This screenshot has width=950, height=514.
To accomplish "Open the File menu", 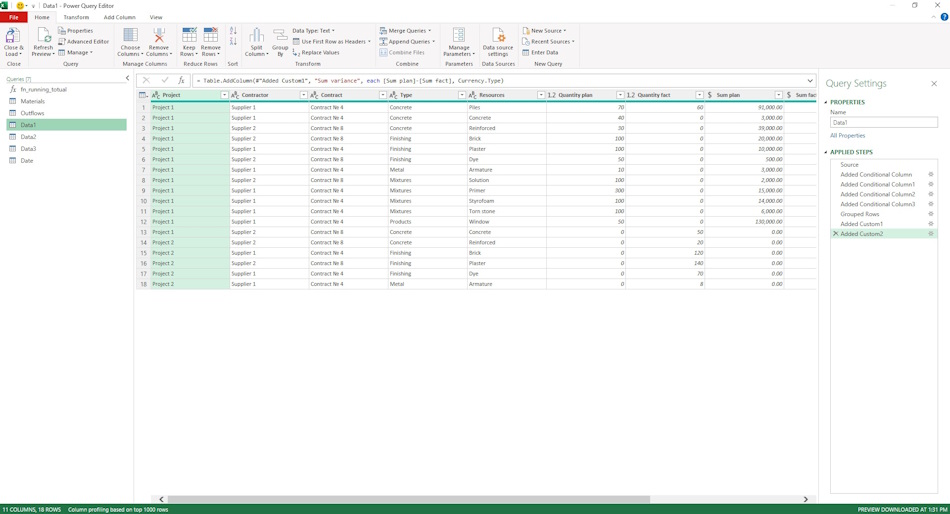I will pyautogui.click(x=13, y=17).
